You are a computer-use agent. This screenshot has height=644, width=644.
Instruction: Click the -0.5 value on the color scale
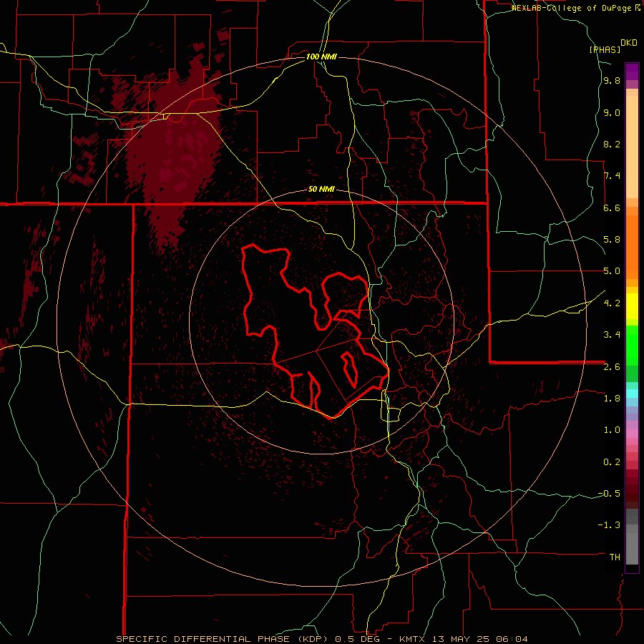(609, 493)
